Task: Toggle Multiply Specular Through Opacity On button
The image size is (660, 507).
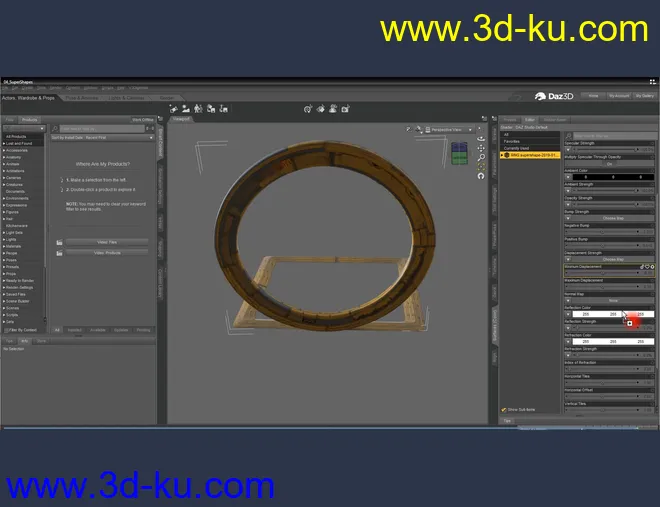Action: [x=609, y=164]
